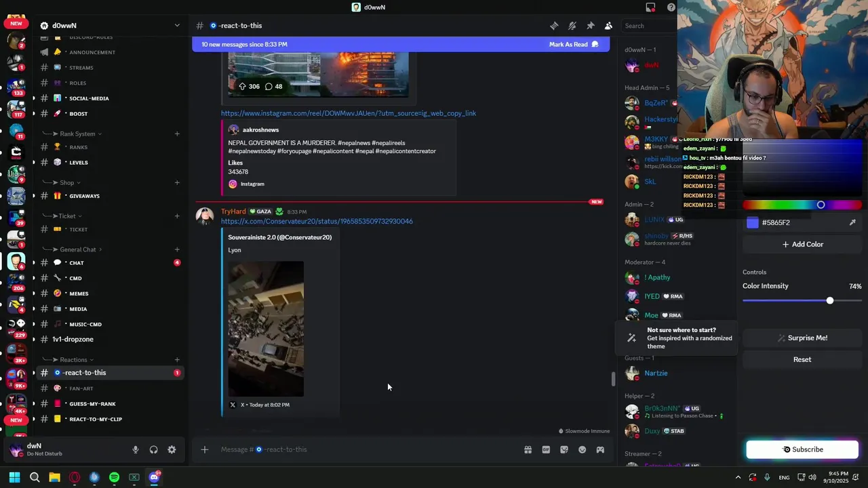This screenshot has width=868, height=488.
Task: Adjust the hue slider handle
Action: [x=821, y=205]
